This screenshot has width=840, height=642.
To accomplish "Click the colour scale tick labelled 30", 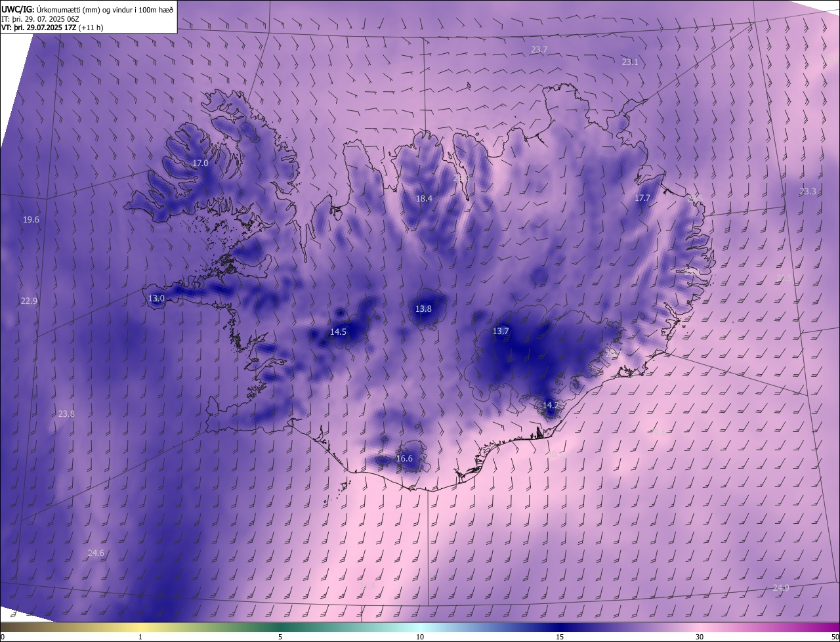I will click(x=700, y=637).
